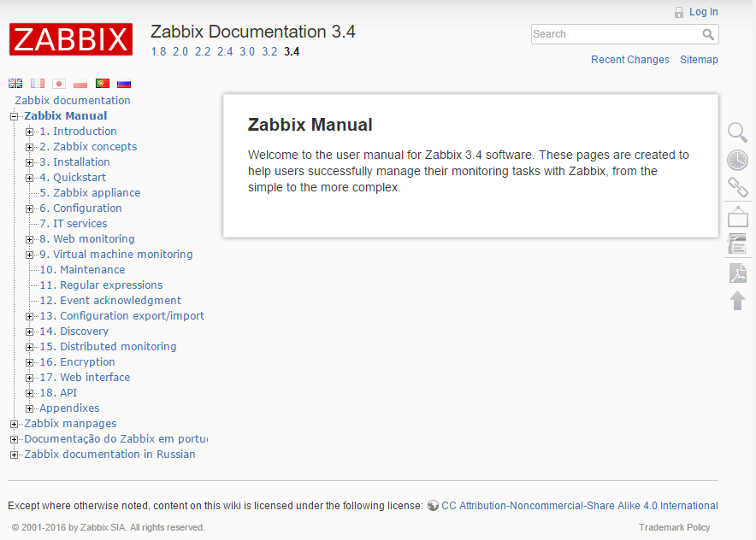View the Recent Changes page

(630, 59)
